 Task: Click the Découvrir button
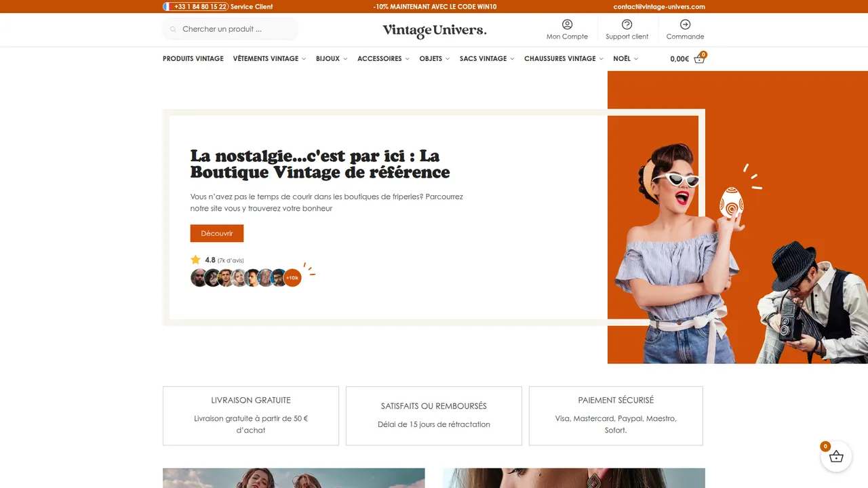(x=217, y=233)
